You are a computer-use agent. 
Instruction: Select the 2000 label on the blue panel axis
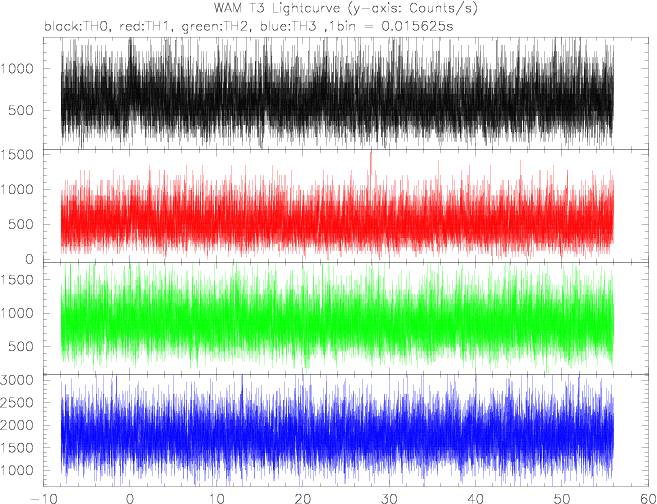point(16,425)
